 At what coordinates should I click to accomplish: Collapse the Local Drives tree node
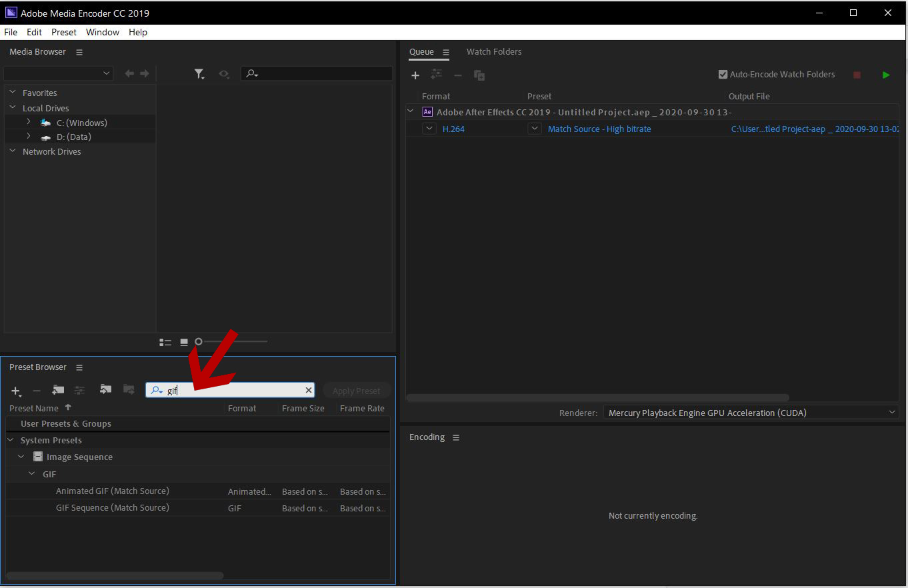[12, 107]
